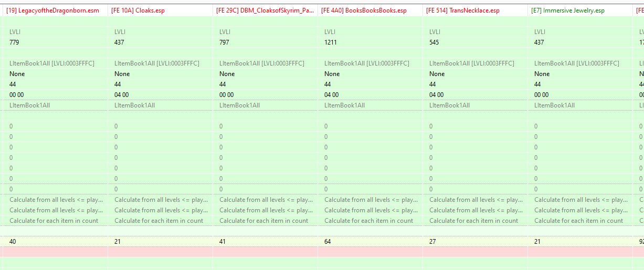Click the count 21 in the Immersive Jewelry.esp column
644x270 pixels.
(537, 242)
